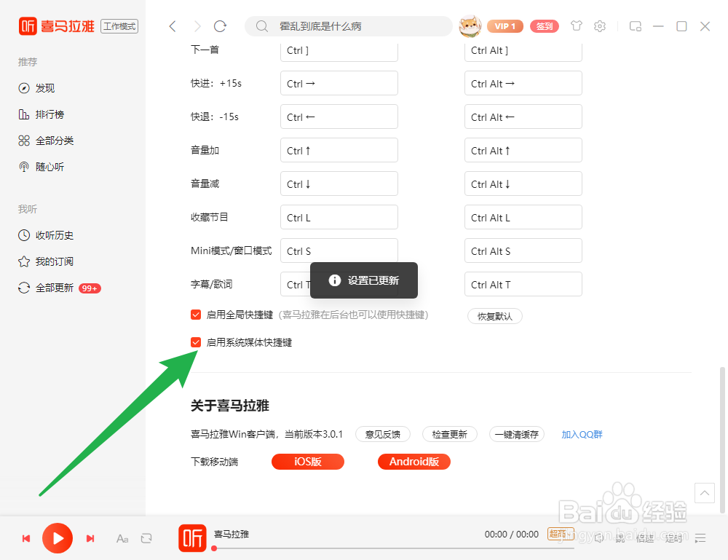The height and width of the screenshot is (560, 728).
Task: Click 签到 daily check-in button
Action: [x=545, y=26]
